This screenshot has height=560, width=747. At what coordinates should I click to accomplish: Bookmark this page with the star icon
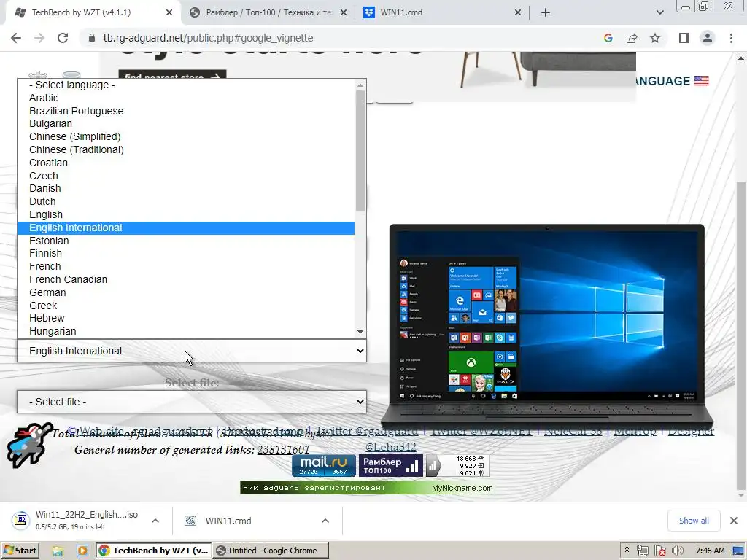coord(655,38)
